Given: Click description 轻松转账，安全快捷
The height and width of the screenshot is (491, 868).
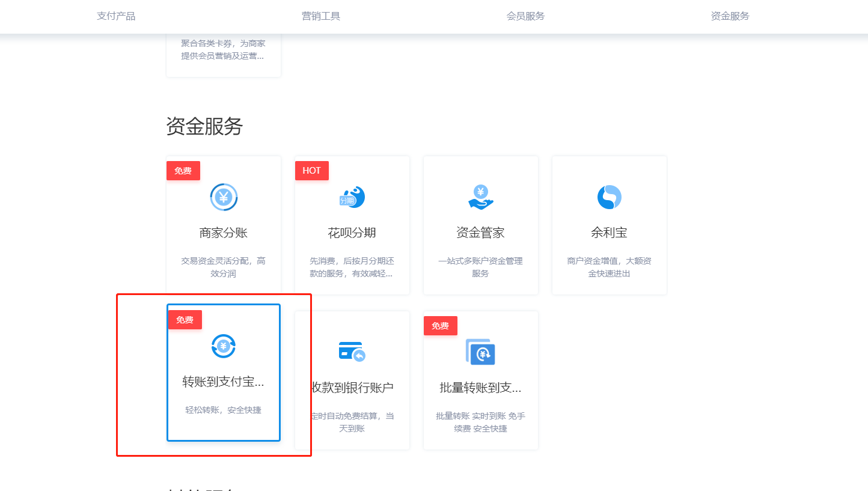Looking at the screenshot, I should (224, 410).
